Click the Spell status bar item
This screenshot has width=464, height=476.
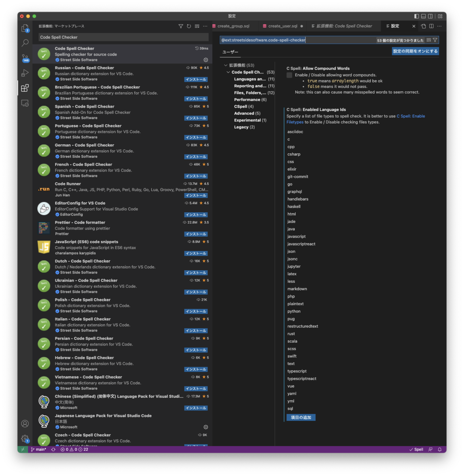416,449
